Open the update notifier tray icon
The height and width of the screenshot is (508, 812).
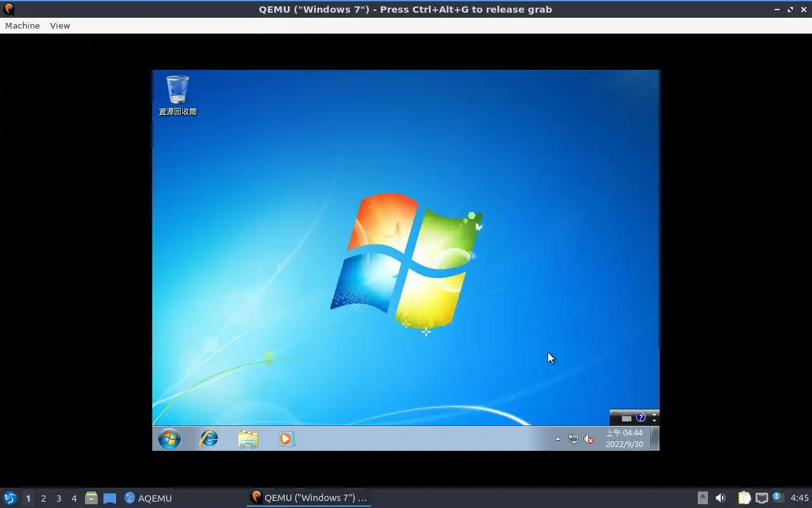point(778,497)
